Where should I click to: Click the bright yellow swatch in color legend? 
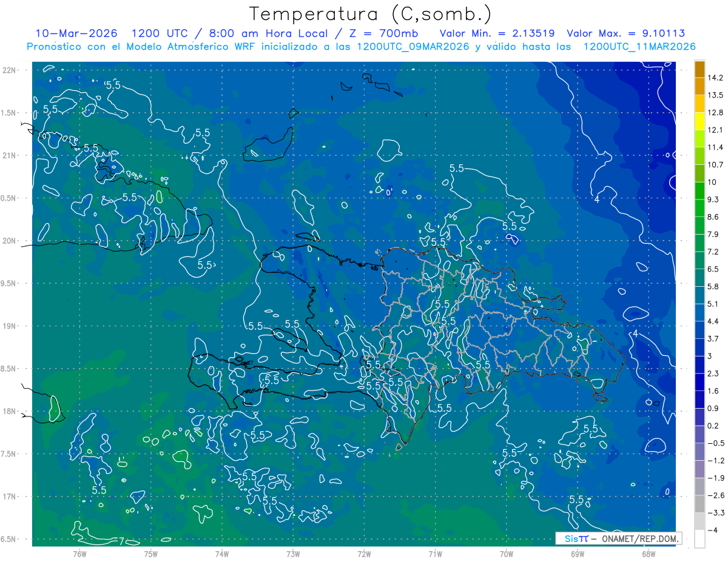(x=699, y=121)
